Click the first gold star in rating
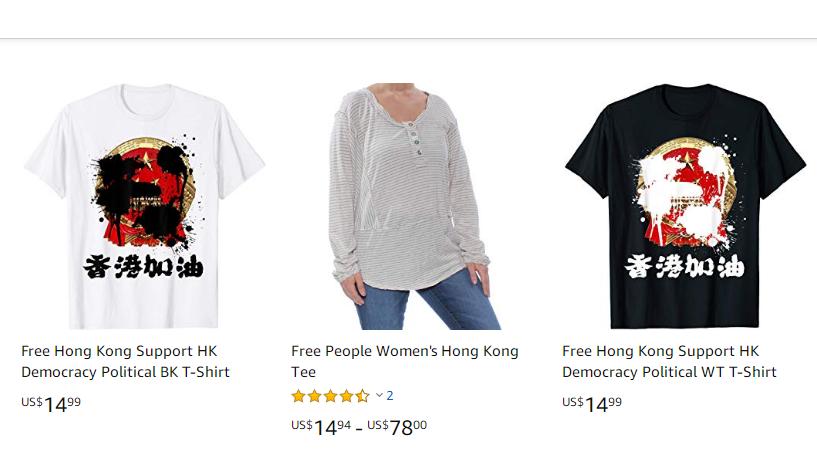This screenshot has height=458, width=817. (299, 397)
